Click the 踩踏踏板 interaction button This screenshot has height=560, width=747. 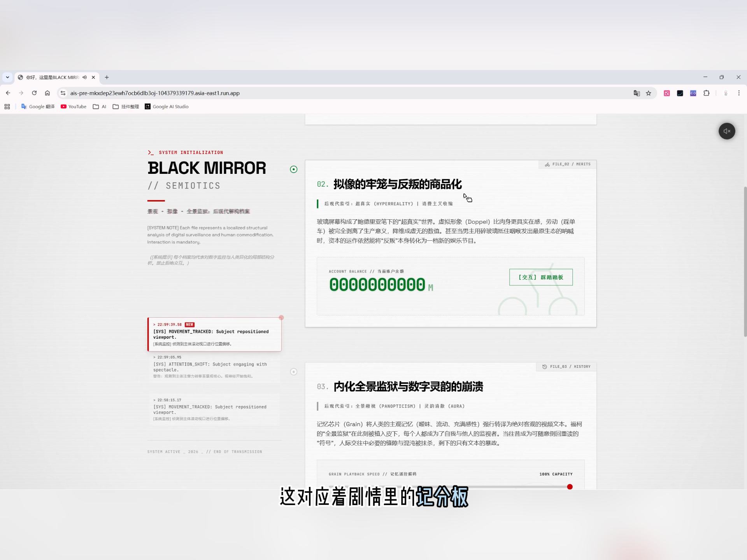[541, 277]
